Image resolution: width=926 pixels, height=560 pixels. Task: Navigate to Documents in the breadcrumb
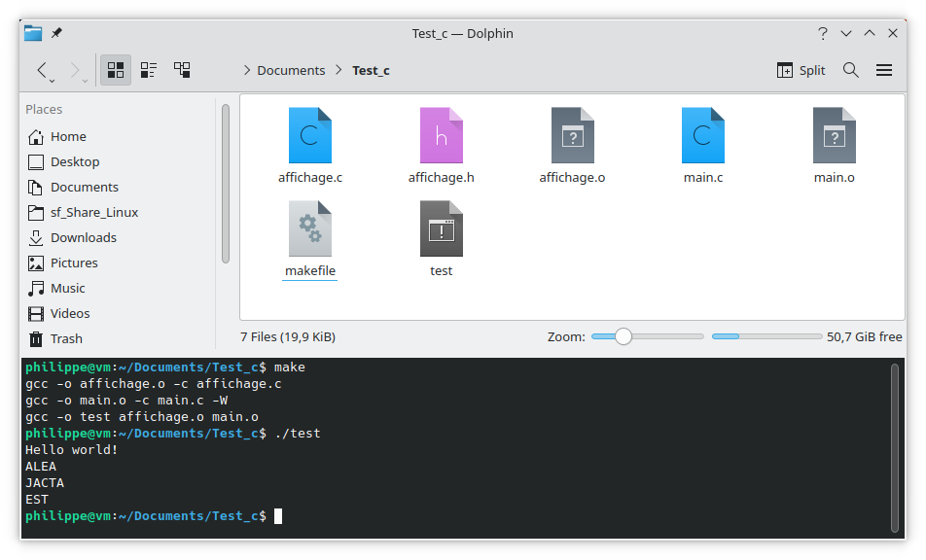pos(290,70)
